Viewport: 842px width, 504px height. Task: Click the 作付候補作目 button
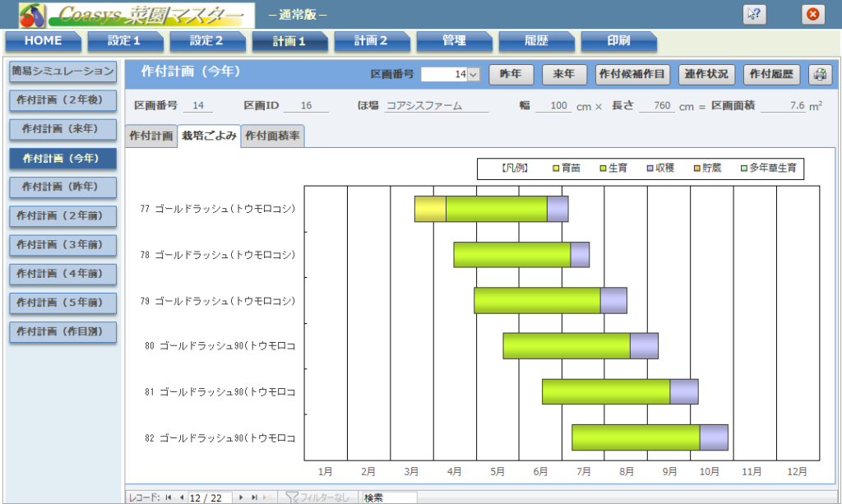tap(632, 75)
